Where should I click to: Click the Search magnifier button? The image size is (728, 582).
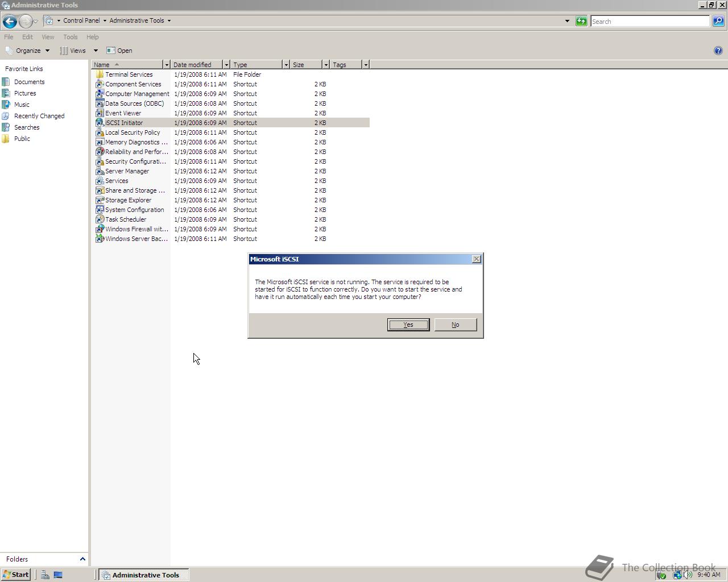pyautogui.click(x=718, y=21)
